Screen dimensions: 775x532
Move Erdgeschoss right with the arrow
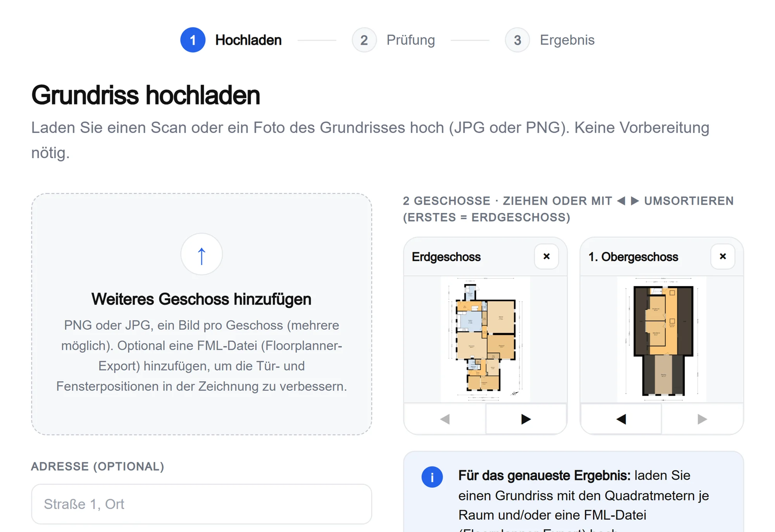[525, 419]
